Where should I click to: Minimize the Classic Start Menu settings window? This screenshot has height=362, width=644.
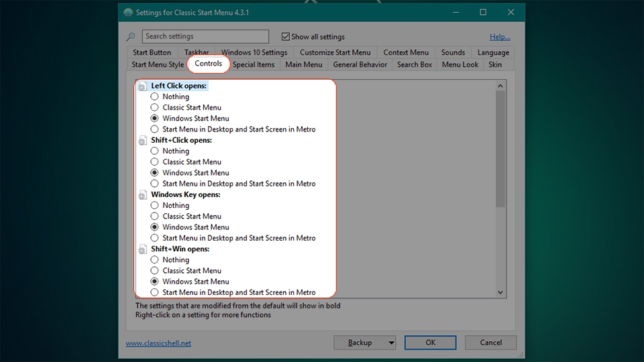(x=456, y=12)
